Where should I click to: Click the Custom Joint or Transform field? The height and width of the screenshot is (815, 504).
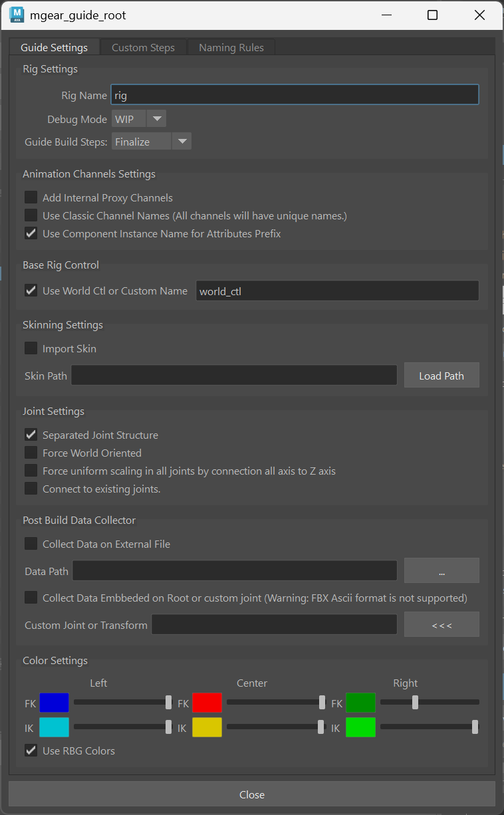pos(275,624)
